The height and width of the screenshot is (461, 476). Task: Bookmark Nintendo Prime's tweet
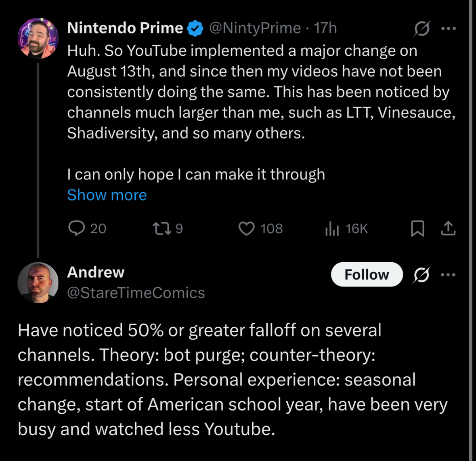coord(417,229)
